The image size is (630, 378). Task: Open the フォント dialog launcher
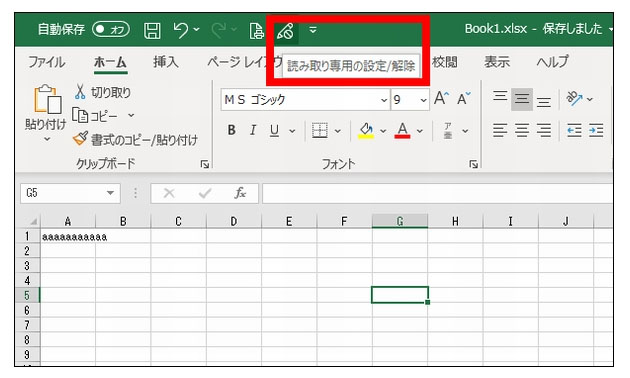pos(474,164)
